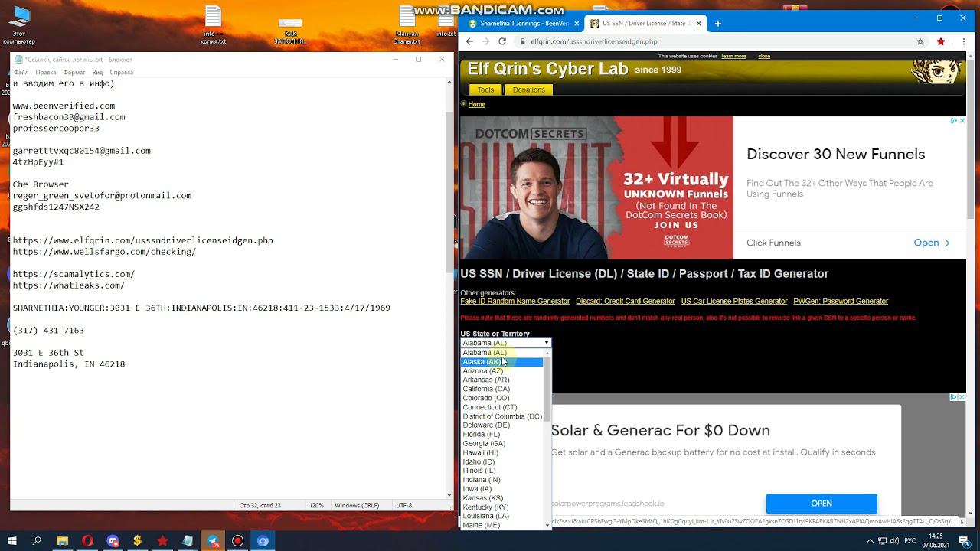Close the BeenVerified tab

577,23
